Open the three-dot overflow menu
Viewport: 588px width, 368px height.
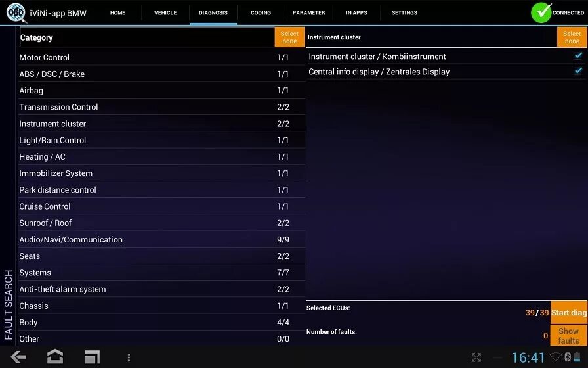tap(129, 357)
